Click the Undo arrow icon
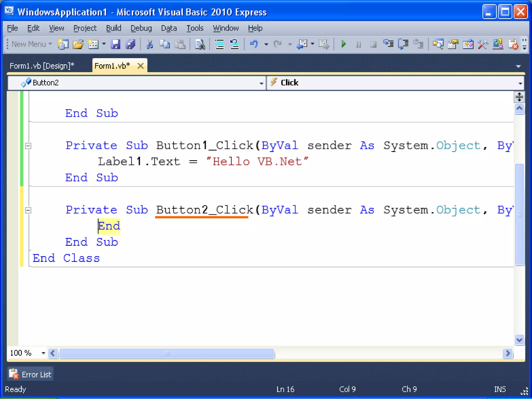The image size is (532, 399). (x=254, y=44)
